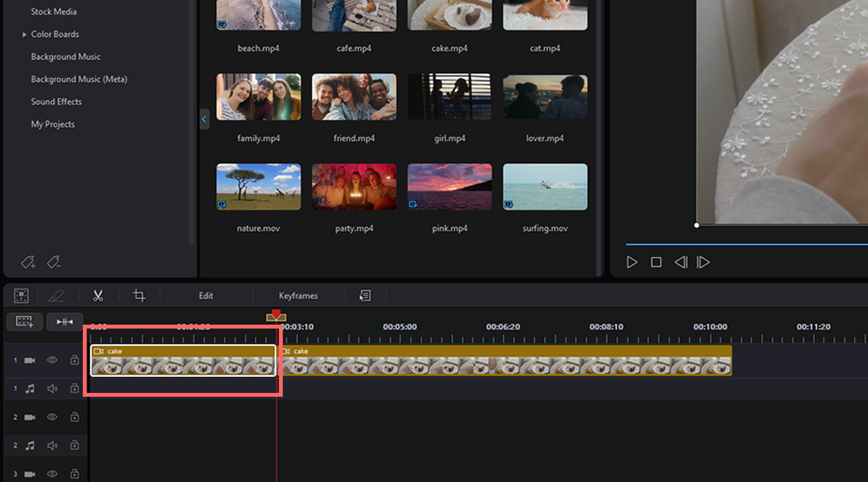Step to the previous frame
This screenshot has width=868, height=482.
click(x=681, y=262)
